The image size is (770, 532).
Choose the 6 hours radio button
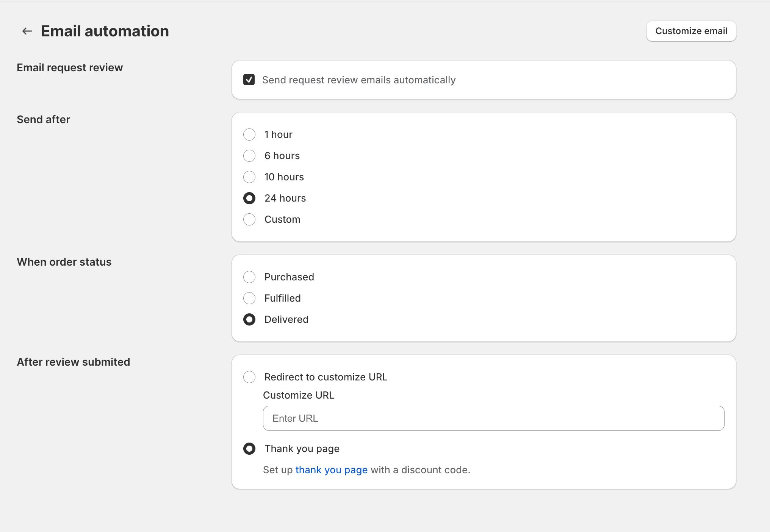pos(249,156)
